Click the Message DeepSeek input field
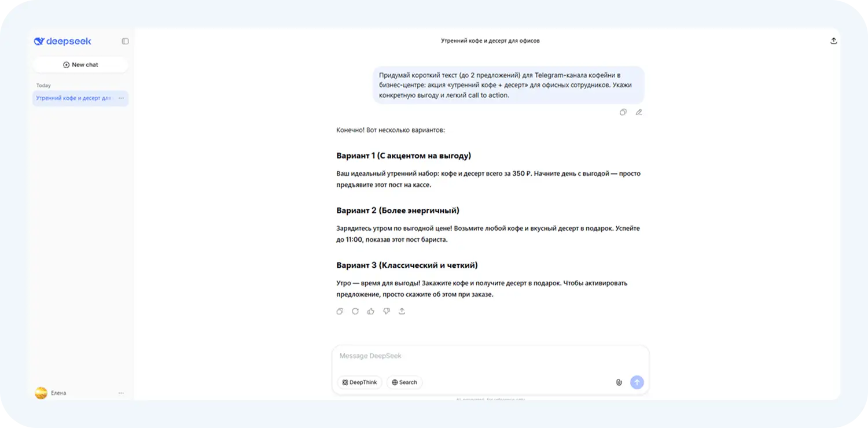 click(x=490, y=356)
